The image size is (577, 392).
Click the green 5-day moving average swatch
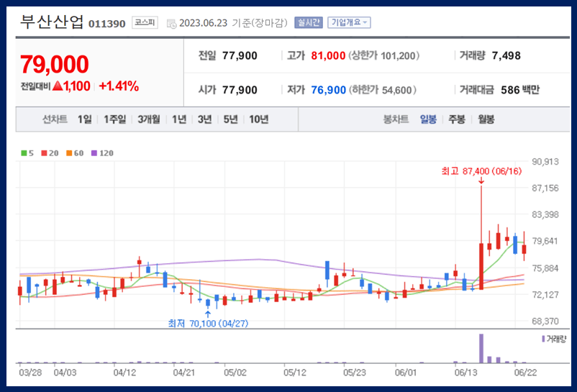pyautogui.click(x=24, y=153)
